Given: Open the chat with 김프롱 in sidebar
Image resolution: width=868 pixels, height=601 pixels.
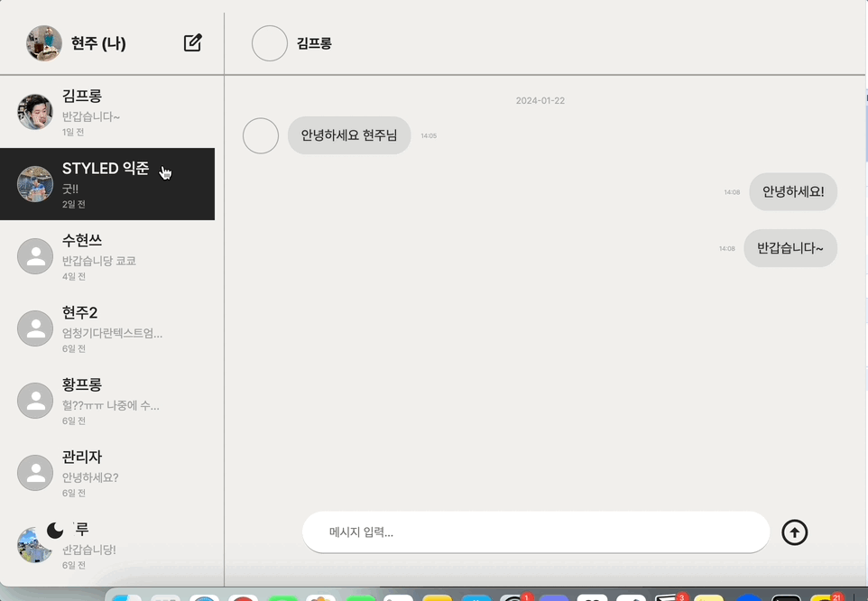Looking at the screenshot, I should [x=107, y=112].
